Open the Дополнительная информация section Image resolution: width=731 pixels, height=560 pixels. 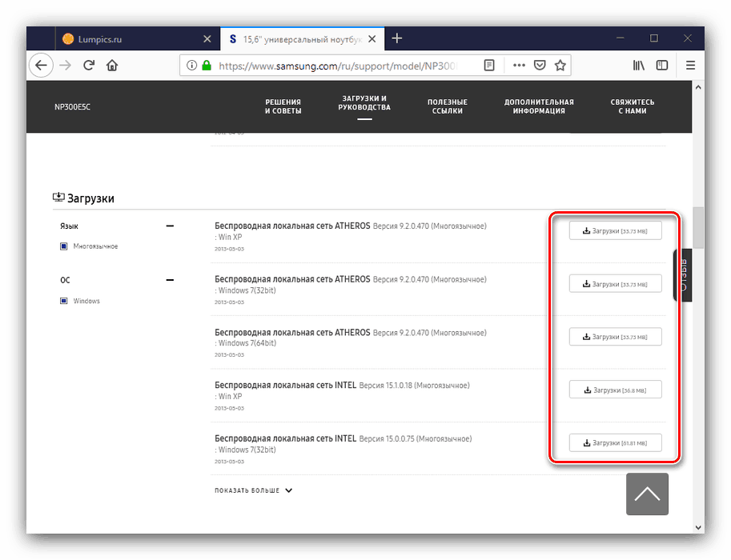tap(539, 106)
